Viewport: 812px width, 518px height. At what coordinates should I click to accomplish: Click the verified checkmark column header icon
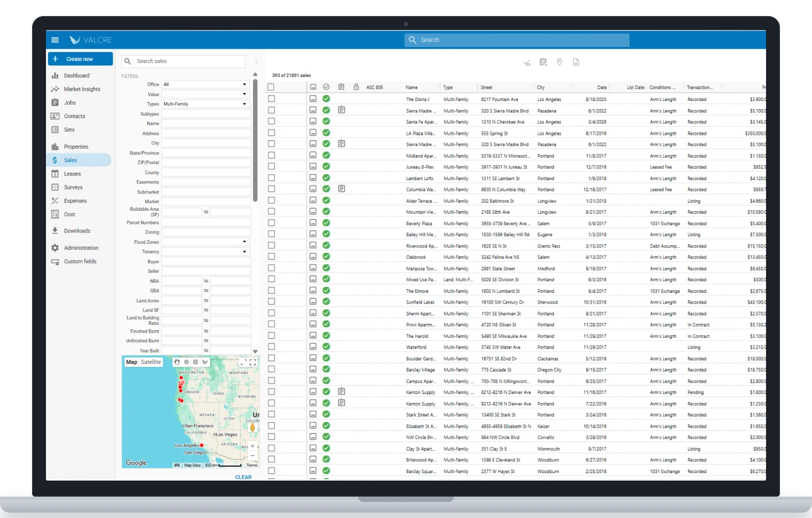326,87
